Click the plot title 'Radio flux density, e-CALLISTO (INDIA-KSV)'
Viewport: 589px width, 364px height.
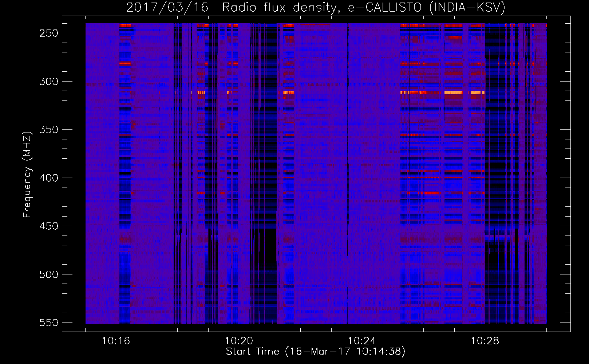click(x=363, y=7)
